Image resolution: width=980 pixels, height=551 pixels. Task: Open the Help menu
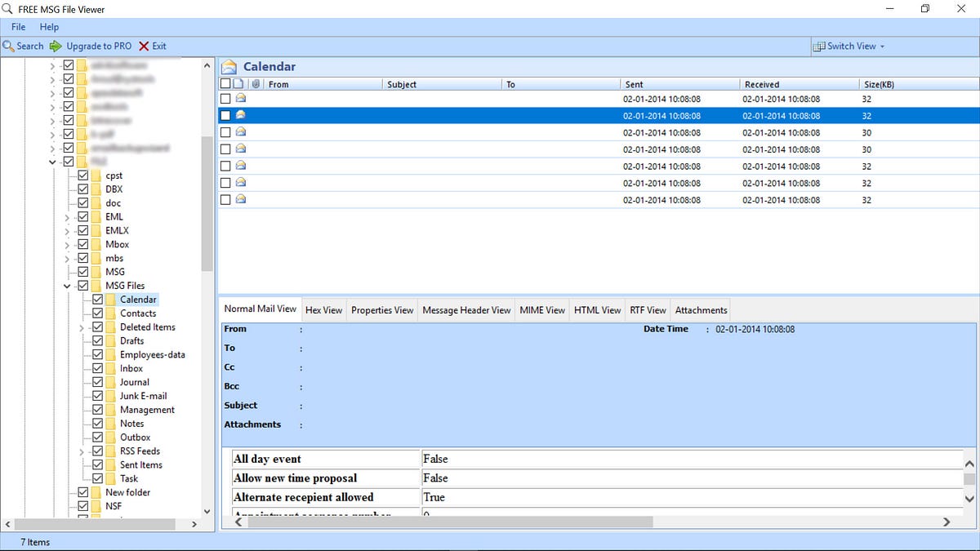point(49,27)
